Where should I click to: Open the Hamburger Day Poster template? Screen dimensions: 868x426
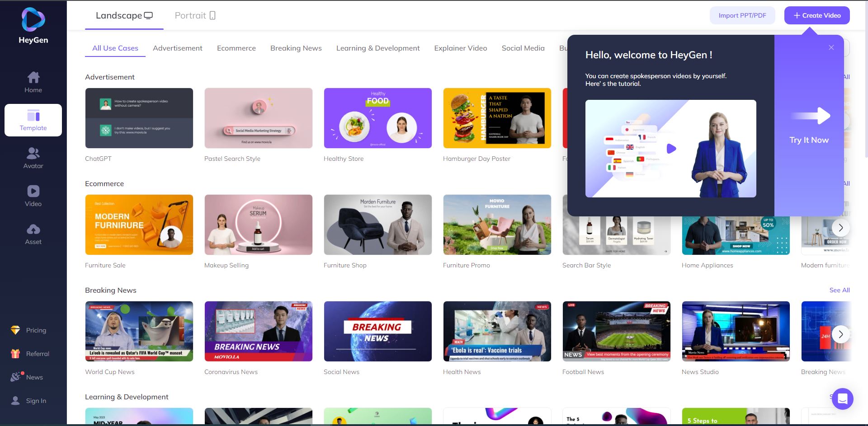pyautogui.click(x=497, y=118)
